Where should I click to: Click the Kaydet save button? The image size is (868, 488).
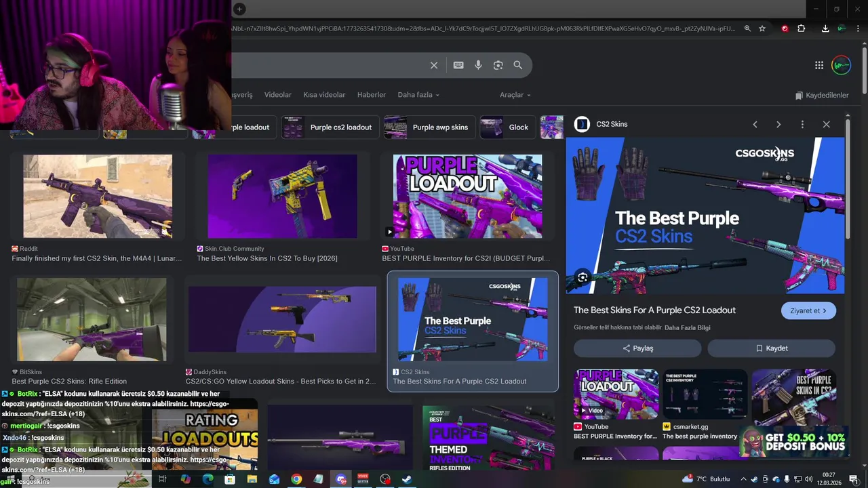point(772,348)
